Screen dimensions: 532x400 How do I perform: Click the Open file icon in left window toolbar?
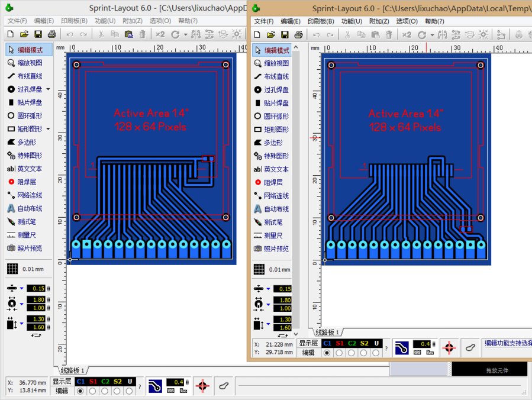click(24, 34)
